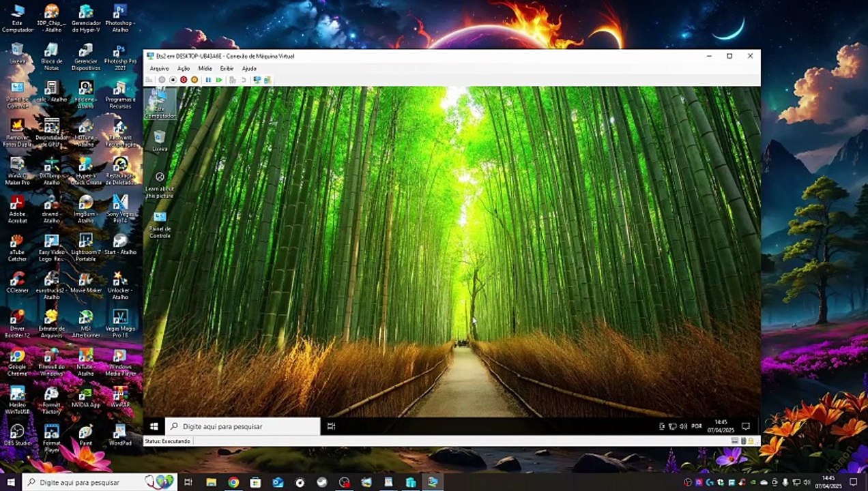Select WordPad desktop icon

tap(120, 435)
